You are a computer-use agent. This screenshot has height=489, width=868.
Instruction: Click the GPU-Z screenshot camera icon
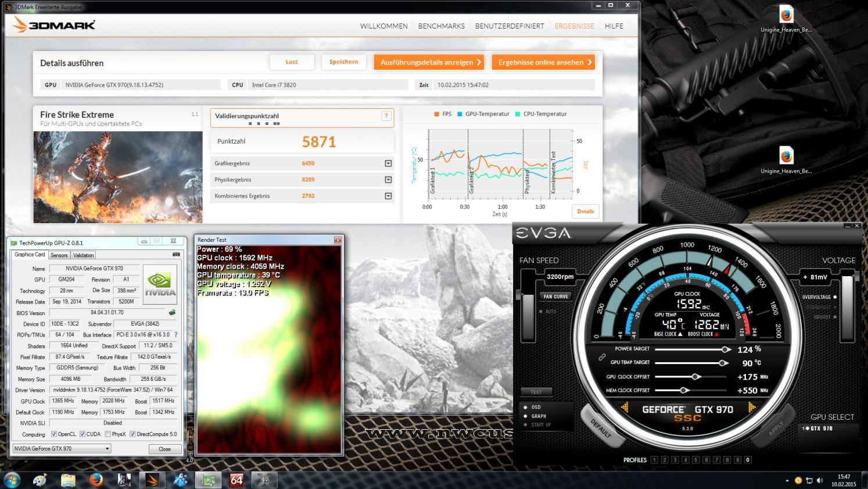point(176,255)
